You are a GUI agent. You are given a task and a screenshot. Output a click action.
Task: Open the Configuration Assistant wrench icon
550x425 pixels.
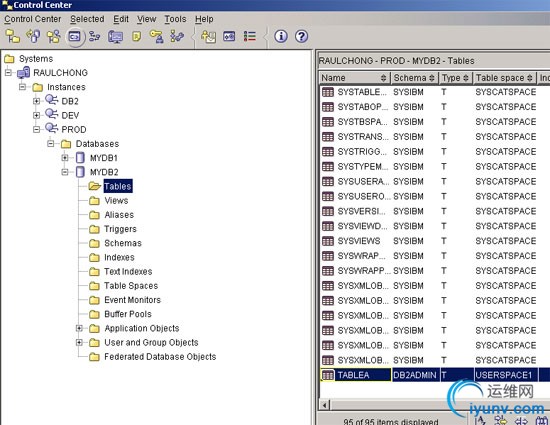point(177,36)
